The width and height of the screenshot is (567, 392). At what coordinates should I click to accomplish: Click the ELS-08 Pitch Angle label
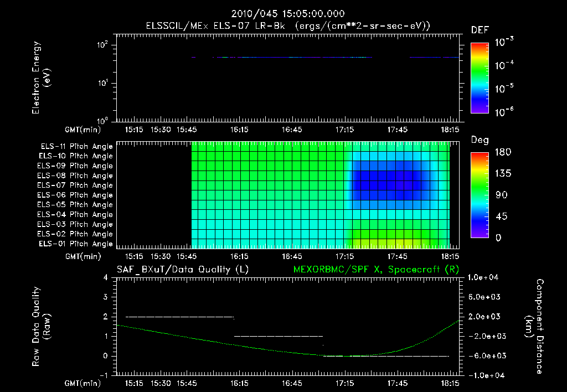75,176
